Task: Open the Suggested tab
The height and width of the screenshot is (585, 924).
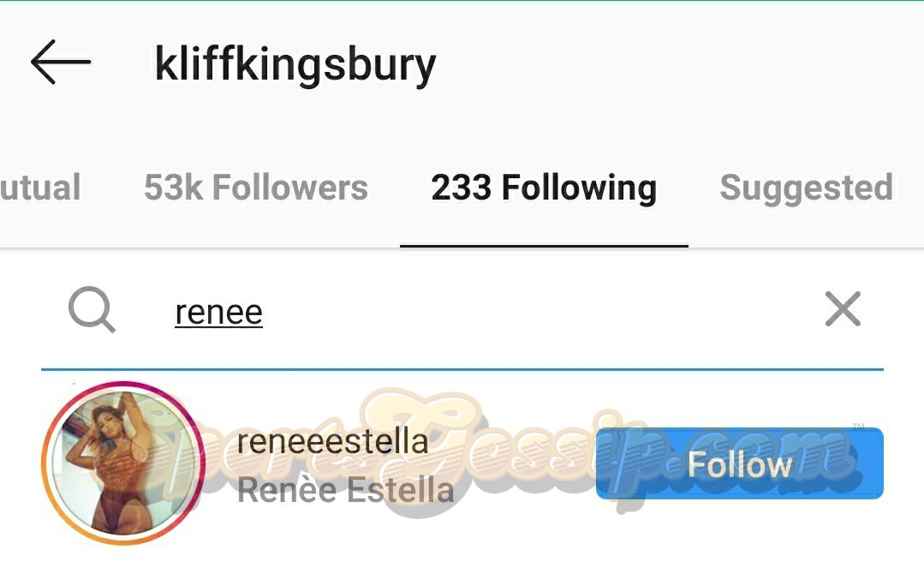Action: click(806, 188)
